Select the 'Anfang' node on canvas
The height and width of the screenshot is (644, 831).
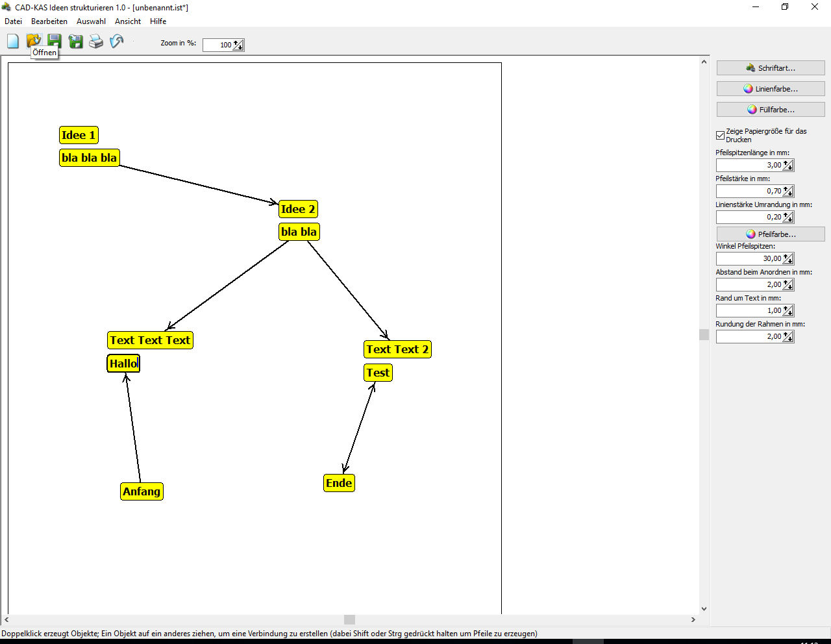(x=142, y=491)
